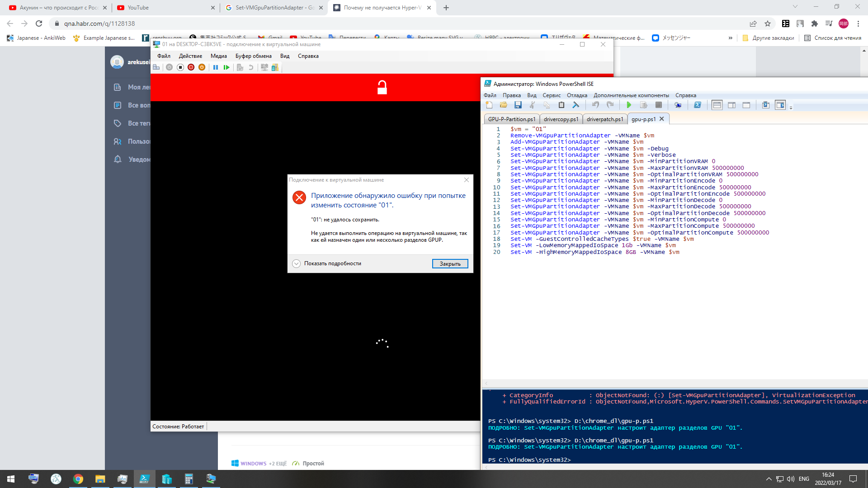Open the Windows Start menu
Viewport: 868px width, 488px height.
[x=11, y=479]
